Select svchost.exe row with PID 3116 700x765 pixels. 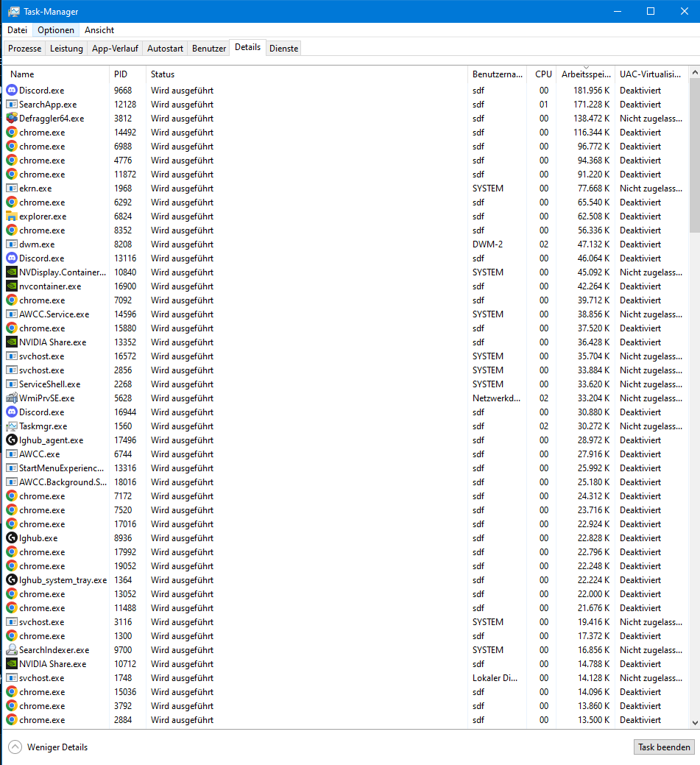pos(345,622)
